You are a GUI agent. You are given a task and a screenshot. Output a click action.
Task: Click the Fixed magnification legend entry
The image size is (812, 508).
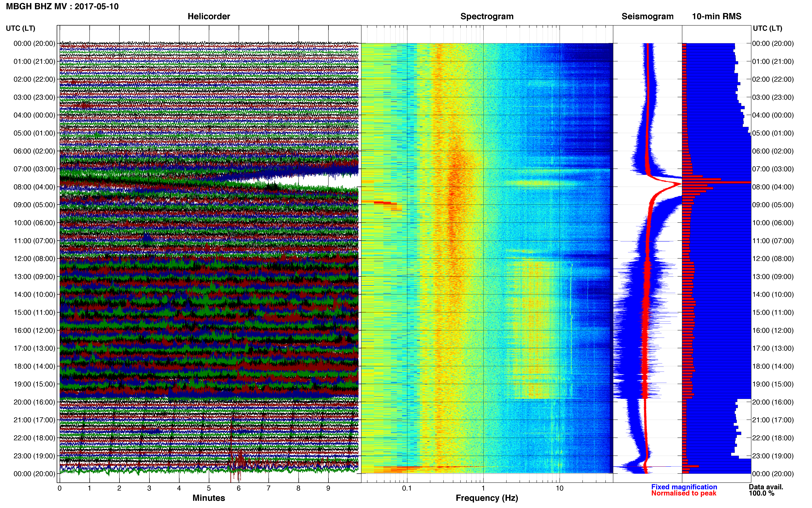[x=684, y=487]
